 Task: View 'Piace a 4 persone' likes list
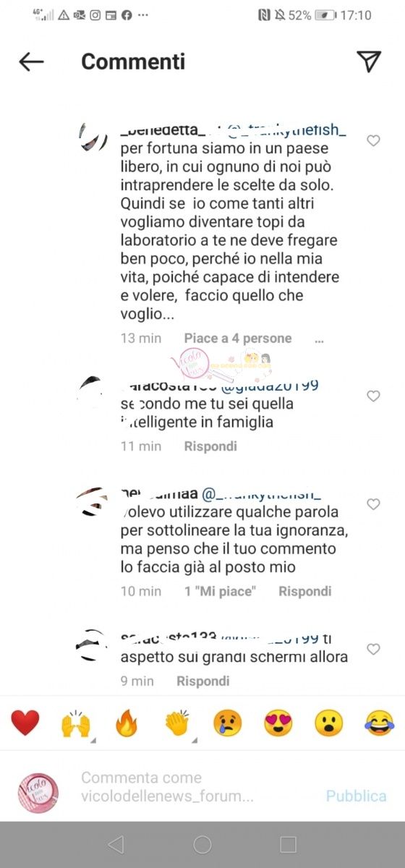[238, 338]
